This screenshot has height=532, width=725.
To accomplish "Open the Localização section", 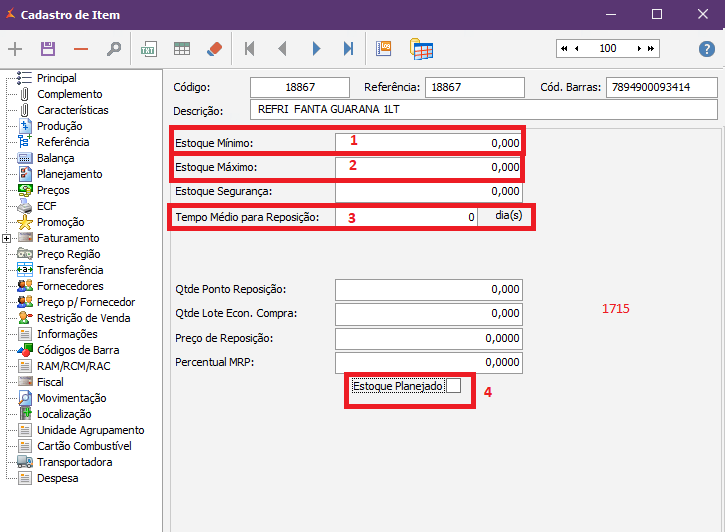I will click(x=64, y=414).
